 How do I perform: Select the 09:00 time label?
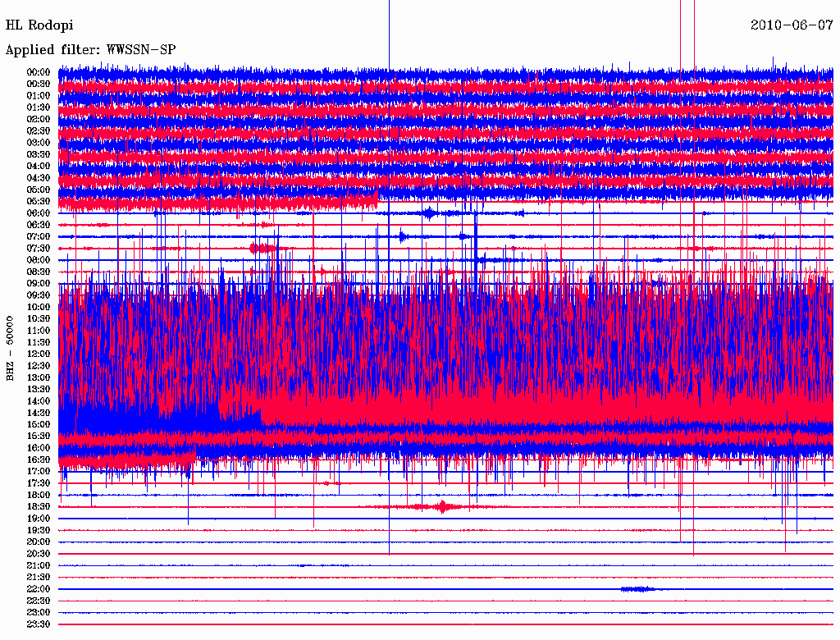[x=39, y=284]
